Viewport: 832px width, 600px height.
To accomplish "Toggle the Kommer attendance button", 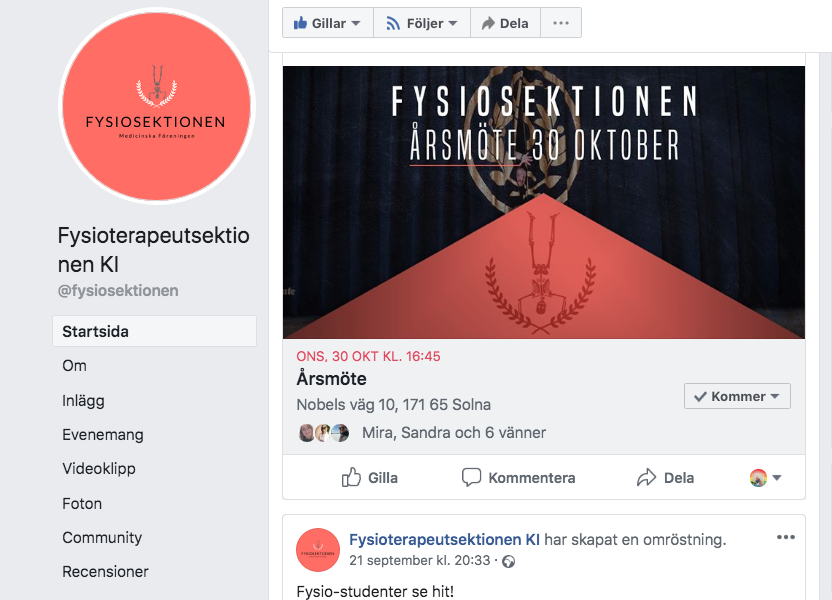I will click(737, 396).
